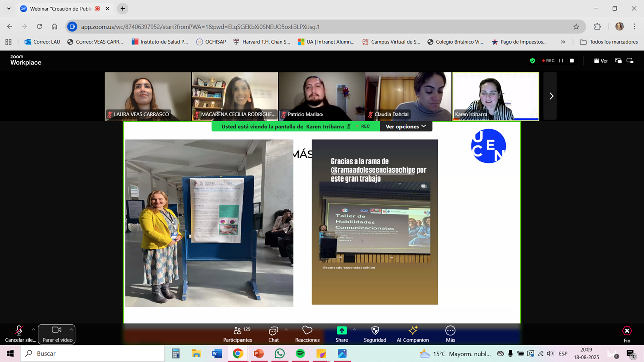Unmute microphone with Cancelar silencio
Screen dimensions: 644x362
(19, 334)
